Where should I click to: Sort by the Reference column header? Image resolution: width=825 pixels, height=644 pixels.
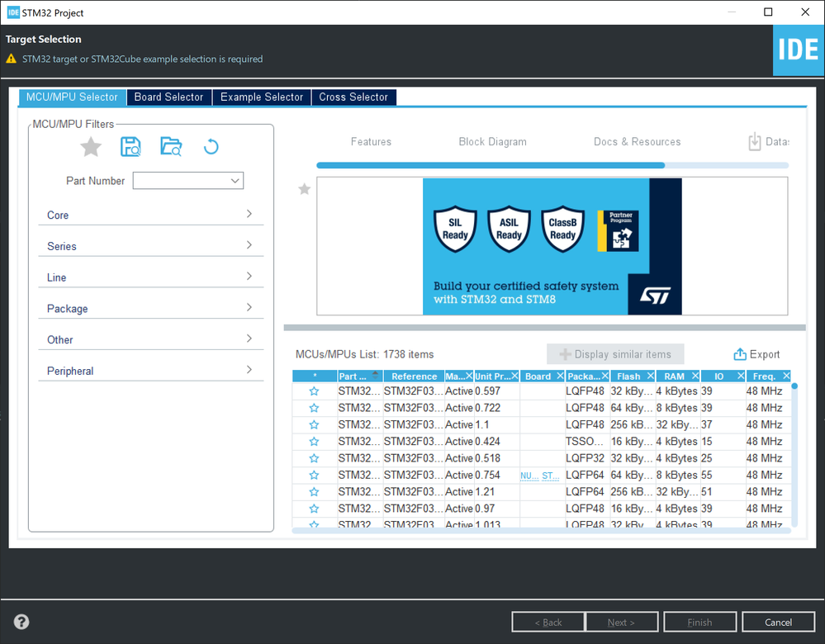point(414,376)
